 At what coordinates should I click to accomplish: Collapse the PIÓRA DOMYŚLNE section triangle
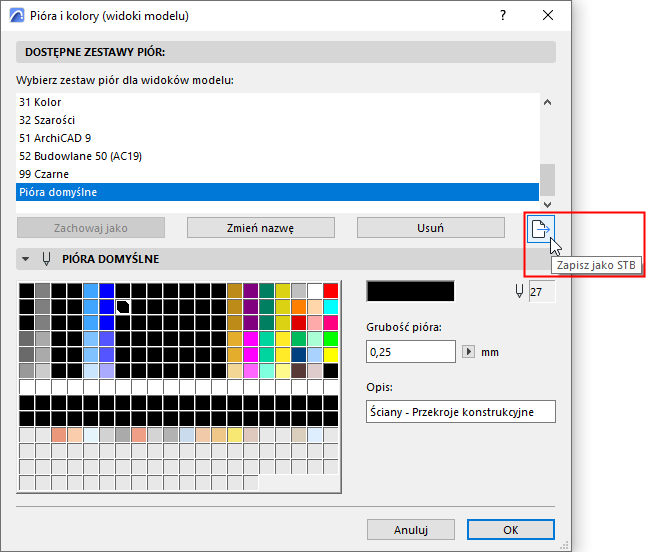[26, 259]
